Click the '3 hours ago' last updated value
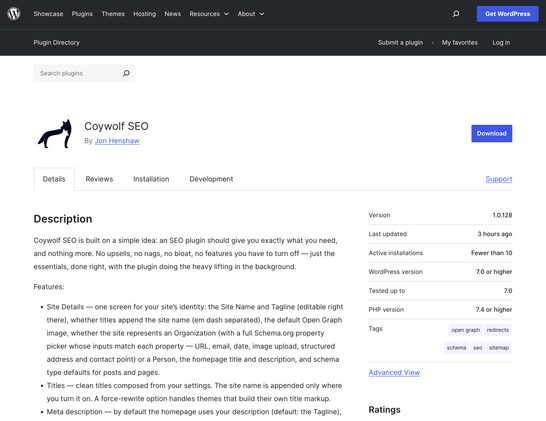The width and height of the screenshot is (546, 421). click(494, 234)
